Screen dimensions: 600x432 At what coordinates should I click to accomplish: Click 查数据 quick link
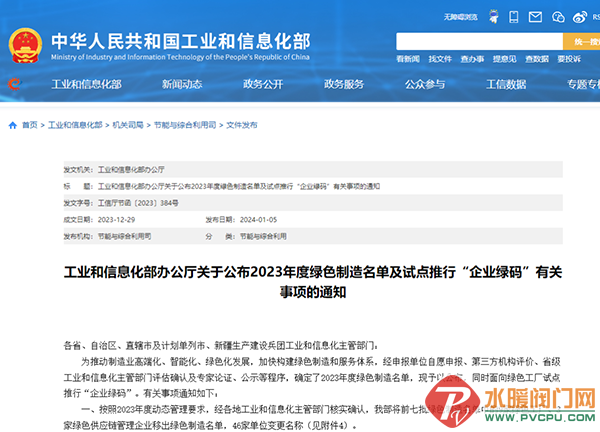[x=537, y=59]
